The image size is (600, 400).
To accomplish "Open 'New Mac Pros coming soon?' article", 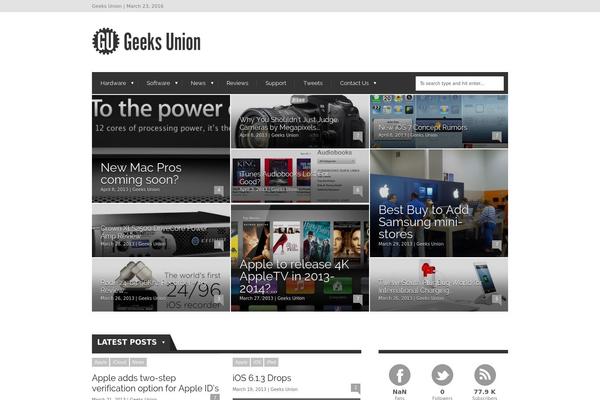I will pyautogui.click(x=140, y=173).
